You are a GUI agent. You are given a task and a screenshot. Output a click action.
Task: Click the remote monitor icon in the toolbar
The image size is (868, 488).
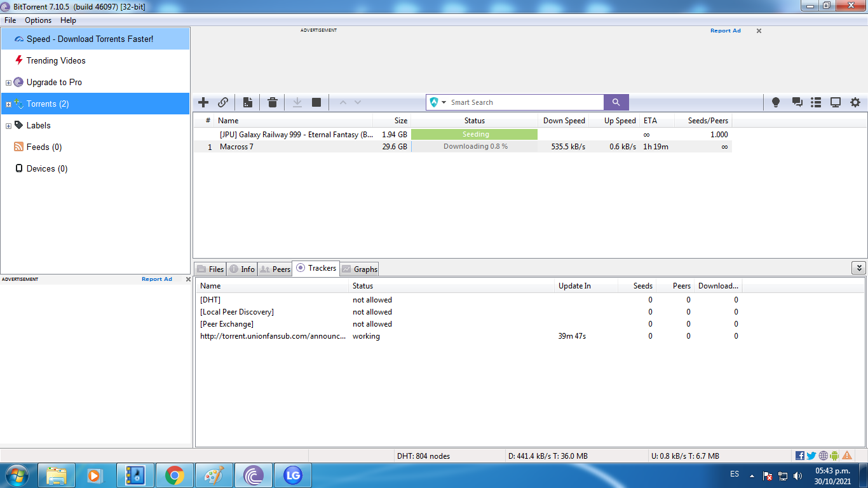[836, 102]
